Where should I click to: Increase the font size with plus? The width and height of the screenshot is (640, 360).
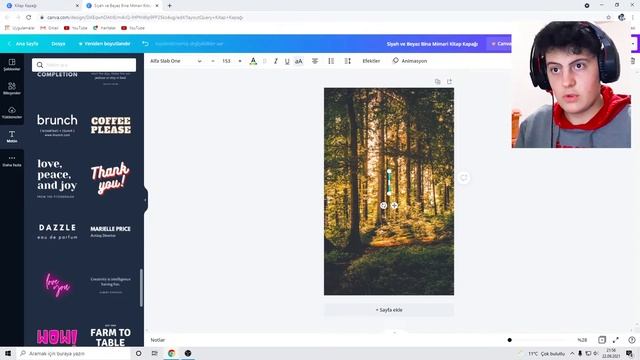pos(240,61)
